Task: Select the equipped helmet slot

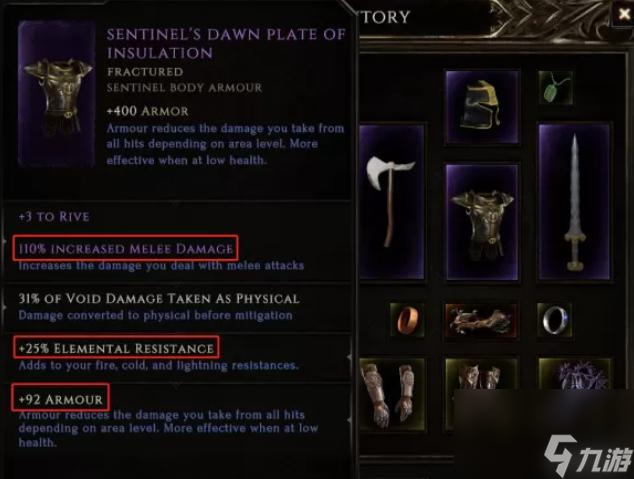Action: point(482,108)
